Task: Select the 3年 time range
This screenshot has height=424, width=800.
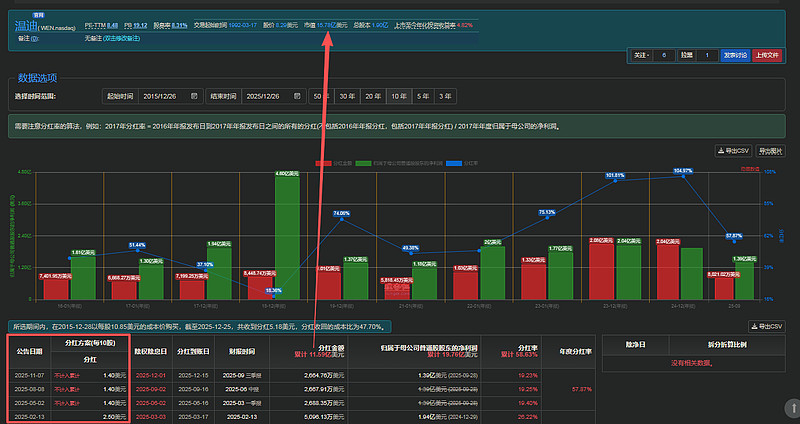Action: 447,95
